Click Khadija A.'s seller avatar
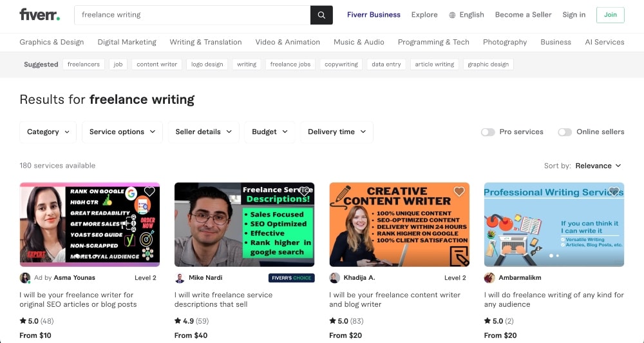Screen dimensions: 644x343 (334, 278)
